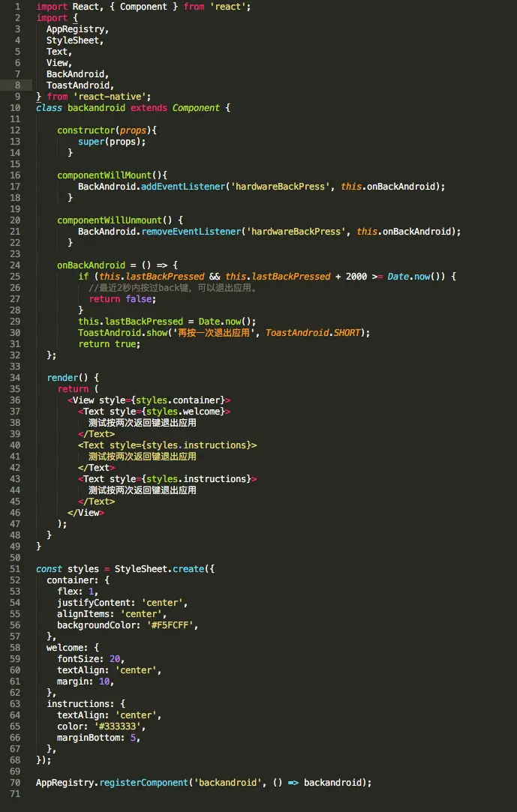
Task: Click line number 8 in the gutter
Action: [x=17, y=85]
